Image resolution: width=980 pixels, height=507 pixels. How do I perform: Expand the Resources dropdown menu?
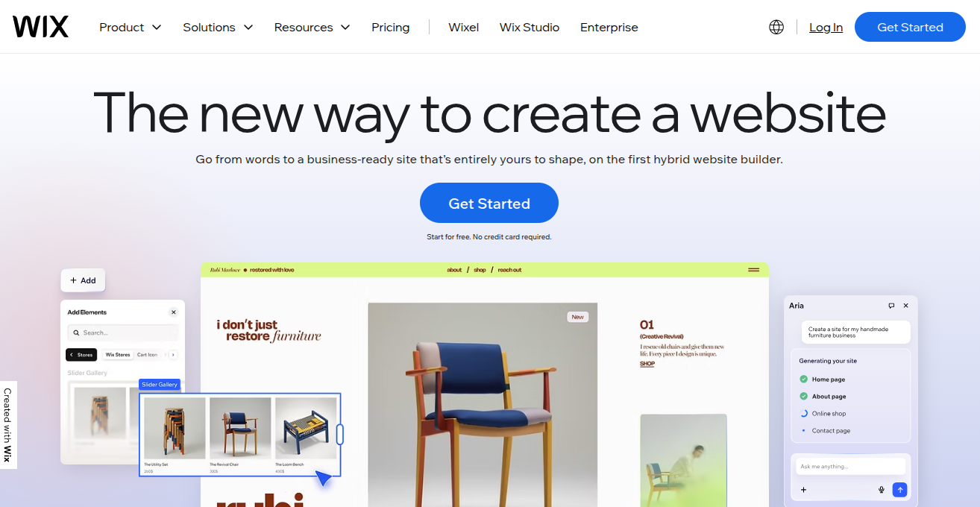[x=312, y=27]
